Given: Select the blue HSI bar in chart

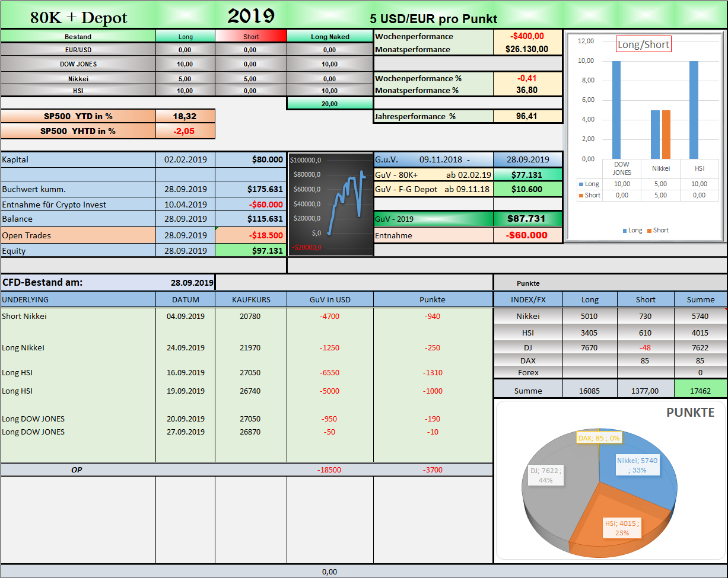Looking at the screenshot, I should click(x=694, y=110).
